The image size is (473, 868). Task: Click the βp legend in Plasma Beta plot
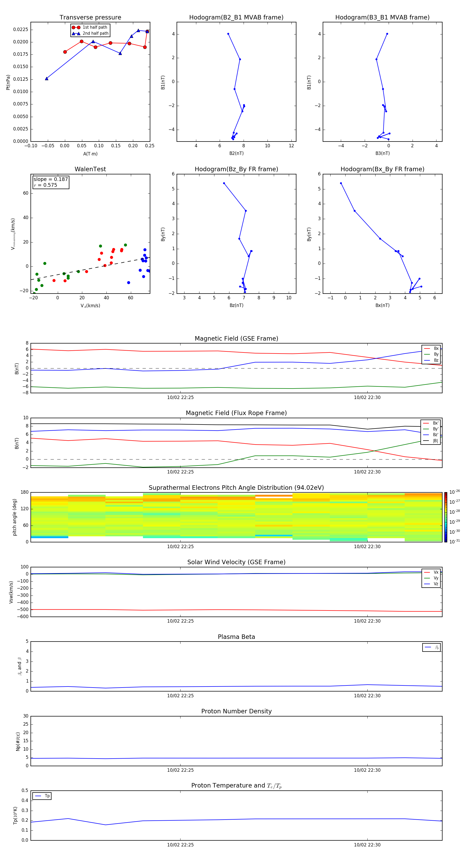pos(431,647)
